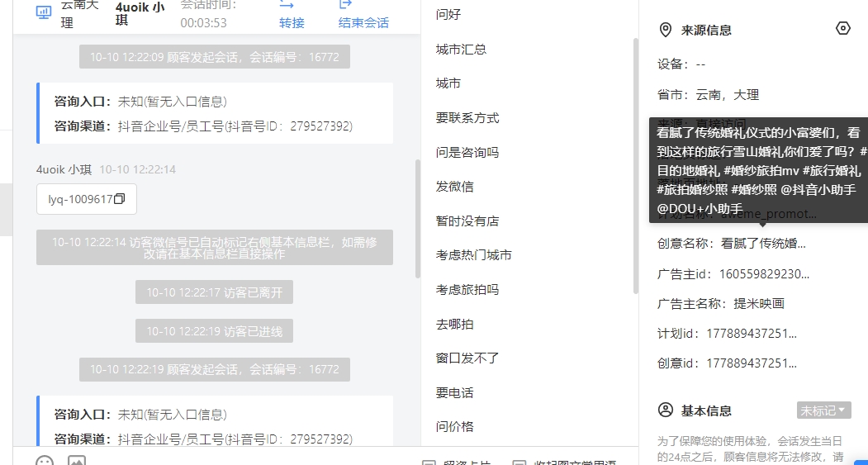
Task: Open the hexagon settings icon by 来源信息
Action: pos(842,28)
